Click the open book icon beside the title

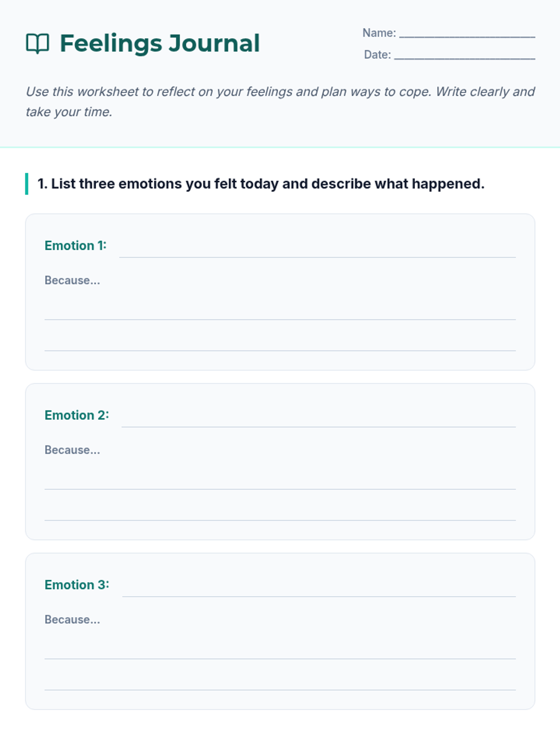click(37, 43)
